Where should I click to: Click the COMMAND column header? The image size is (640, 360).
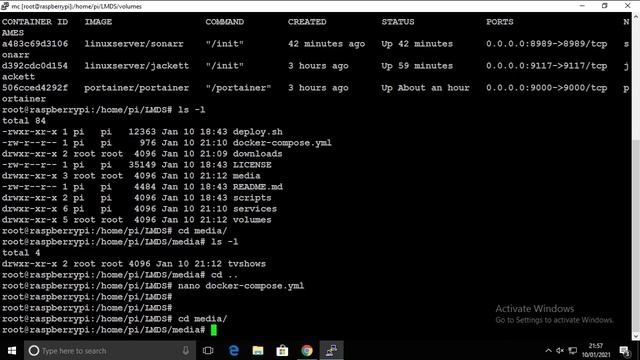point(224,22)
